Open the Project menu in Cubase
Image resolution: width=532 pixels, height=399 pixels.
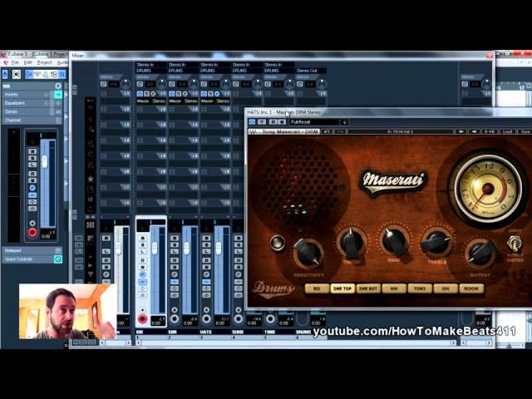point(44,63)
